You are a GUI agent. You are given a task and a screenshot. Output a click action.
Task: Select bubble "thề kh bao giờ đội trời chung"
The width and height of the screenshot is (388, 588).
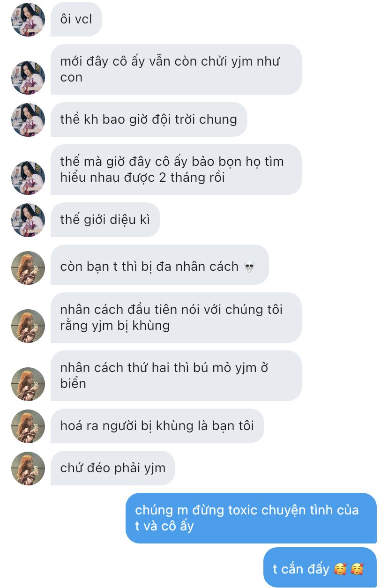pos(149,119)
